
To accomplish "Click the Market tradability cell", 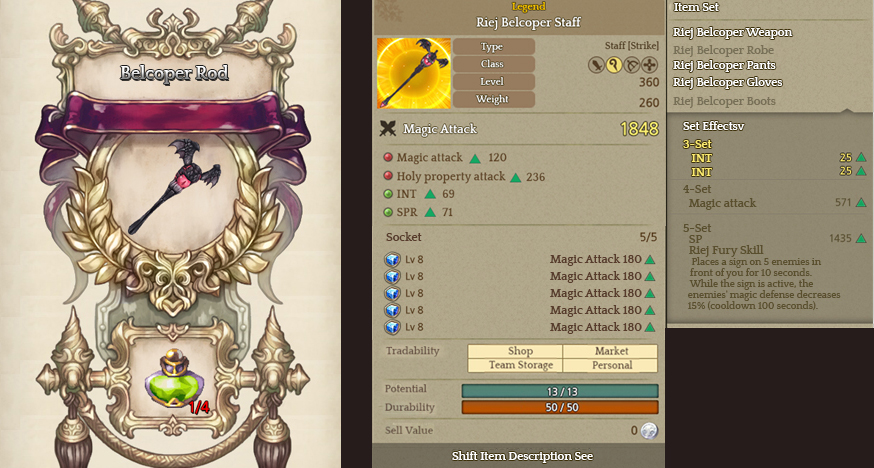I will pos(610,351).
